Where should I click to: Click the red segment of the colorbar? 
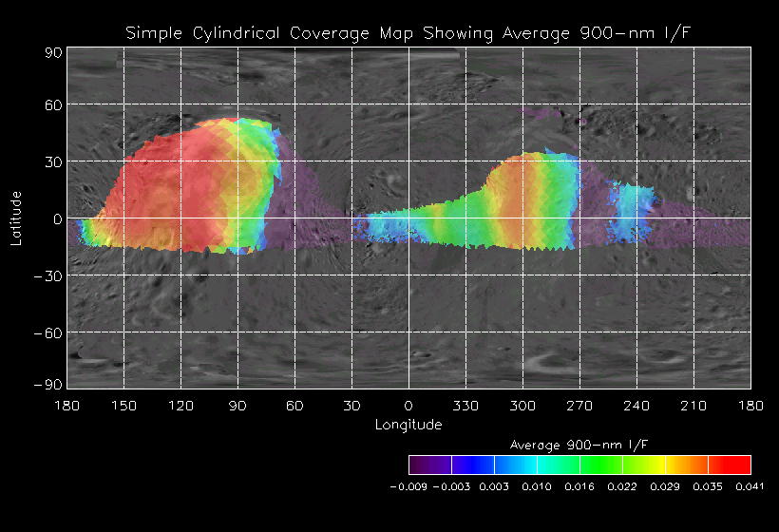[x=730, y=465]
